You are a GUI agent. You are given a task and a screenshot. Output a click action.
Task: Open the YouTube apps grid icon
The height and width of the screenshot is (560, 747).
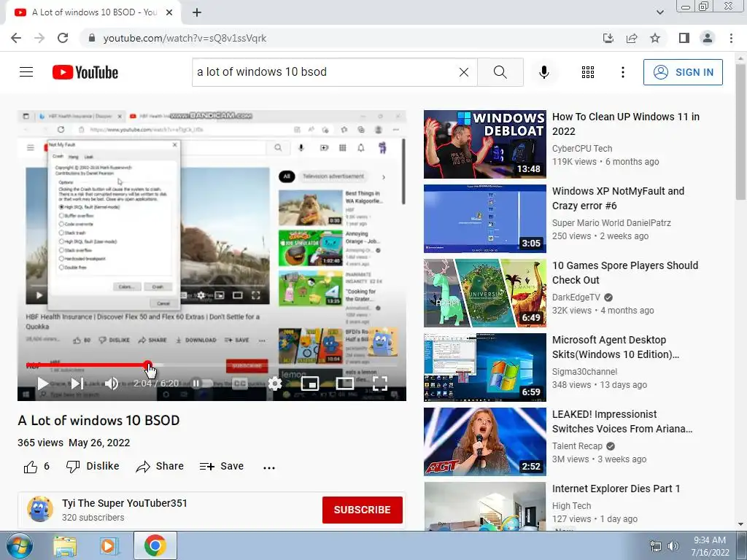pos(588,72)
